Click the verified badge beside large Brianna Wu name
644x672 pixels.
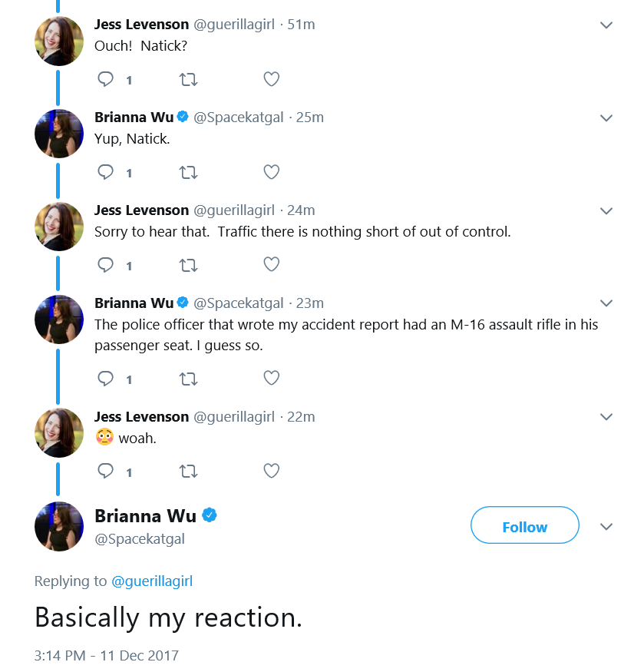point(209,515)
